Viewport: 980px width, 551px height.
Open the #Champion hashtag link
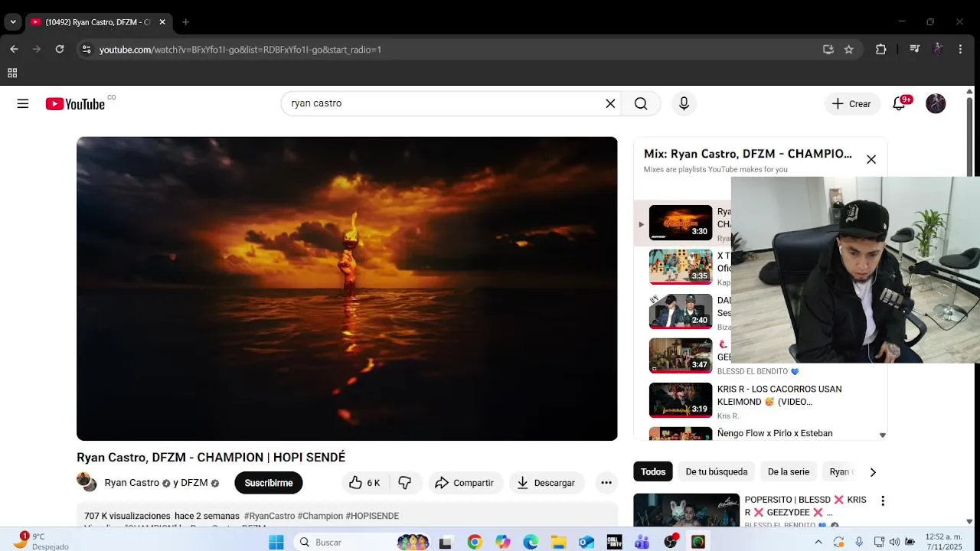pos(320,516)
